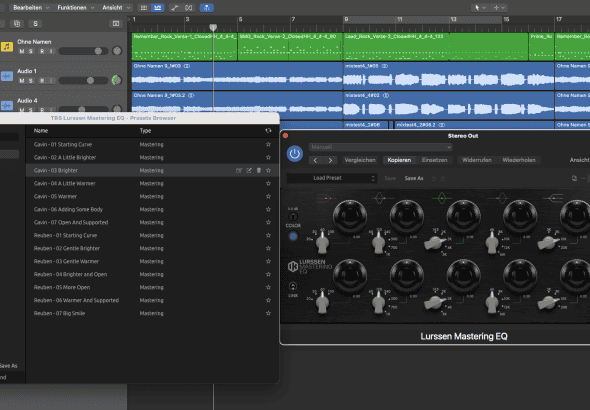Click the green active bell band icon in EQ

click(x=442, y=197)
